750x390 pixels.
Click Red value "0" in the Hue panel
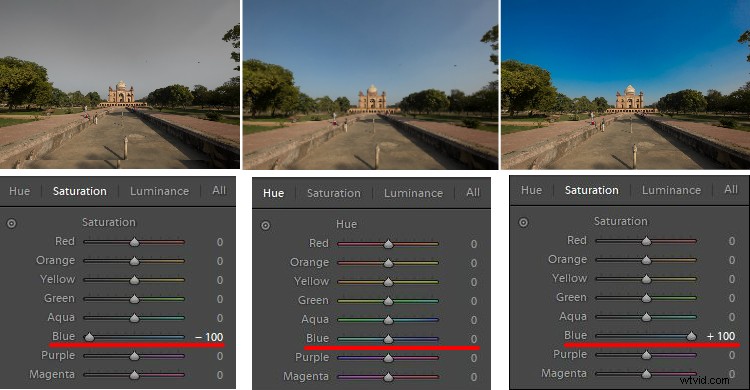pos(474,244)
